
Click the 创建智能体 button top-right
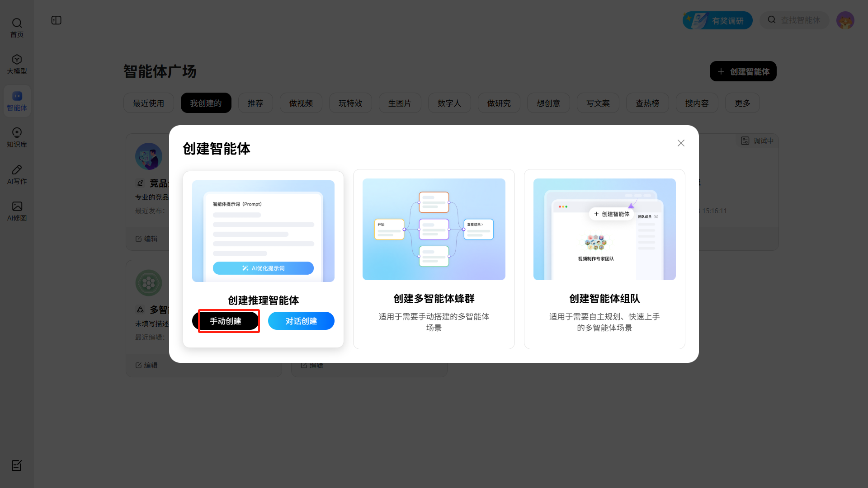(x=743, y=71)
